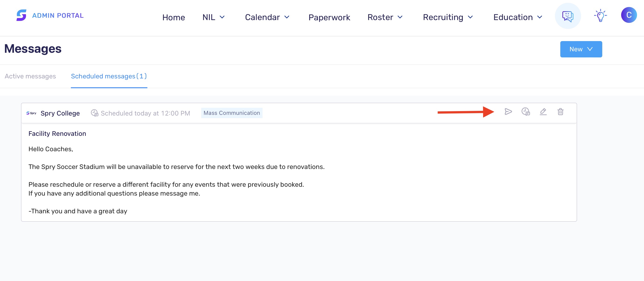Click the lightbulb ideas icon

point(600,16)
